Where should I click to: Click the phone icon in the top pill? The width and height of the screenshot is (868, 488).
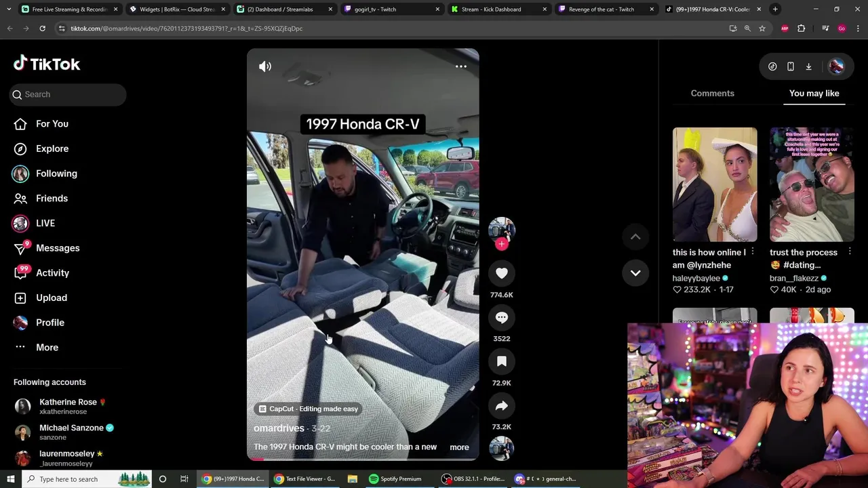coord(791,66)
